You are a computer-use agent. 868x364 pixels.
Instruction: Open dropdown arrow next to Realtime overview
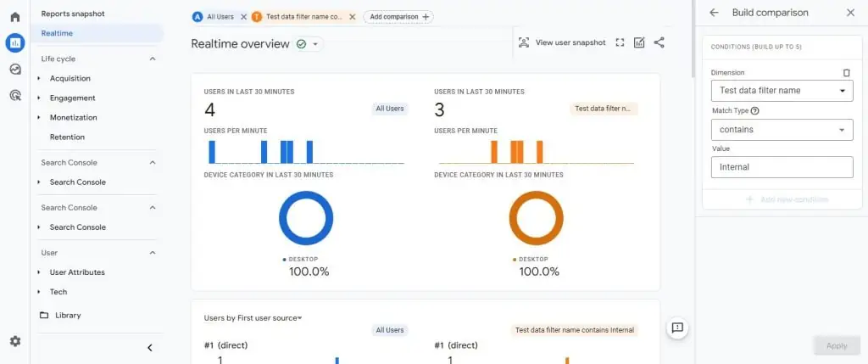coord(315,44)
